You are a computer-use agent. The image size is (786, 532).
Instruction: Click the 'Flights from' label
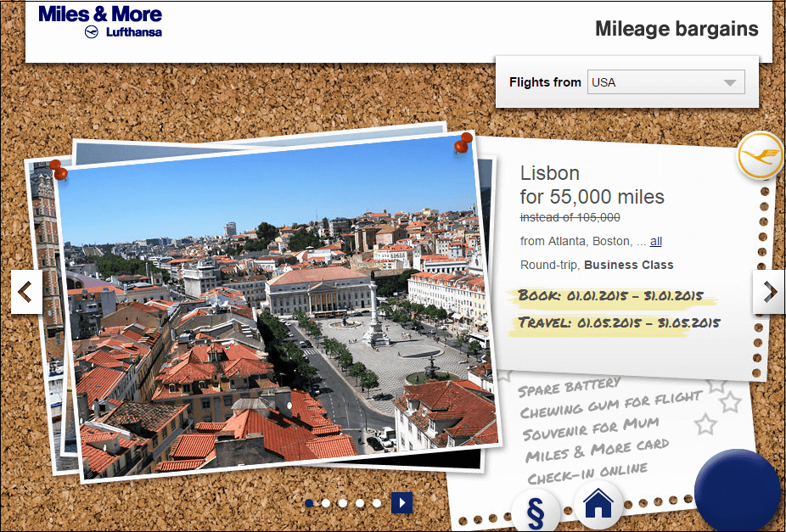[x=545, y=82]
